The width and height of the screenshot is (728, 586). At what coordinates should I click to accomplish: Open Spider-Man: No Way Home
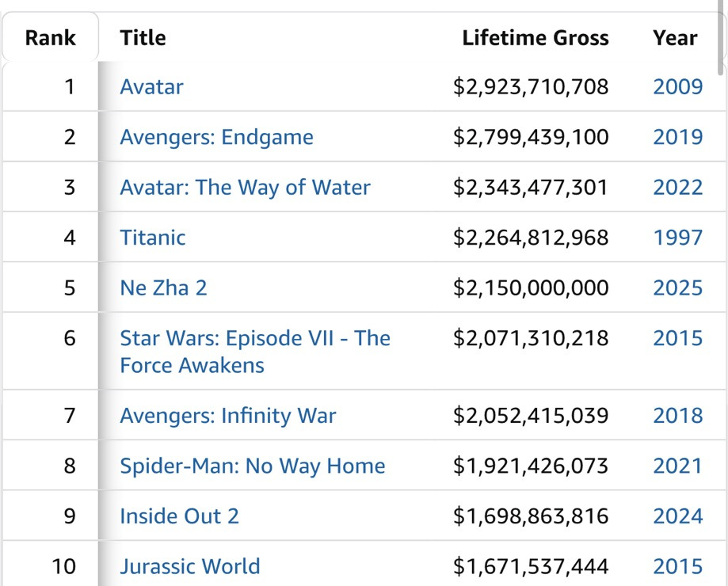pos(252,466)
